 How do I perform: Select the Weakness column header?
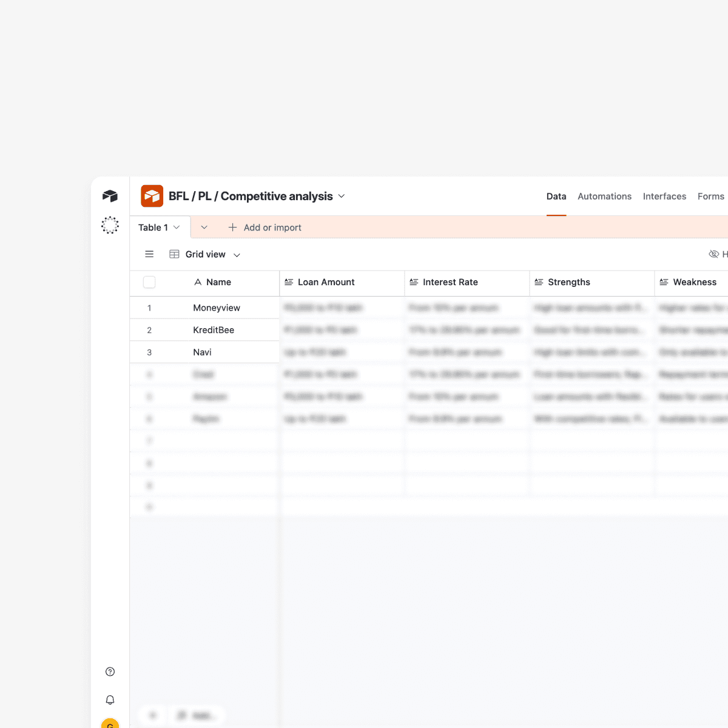[x=692, y=282]
